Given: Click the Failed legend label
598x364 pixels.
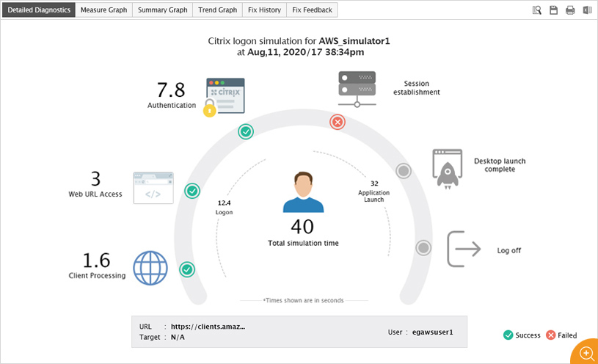Looking at the screenshot, I should (x=567, y=335).
